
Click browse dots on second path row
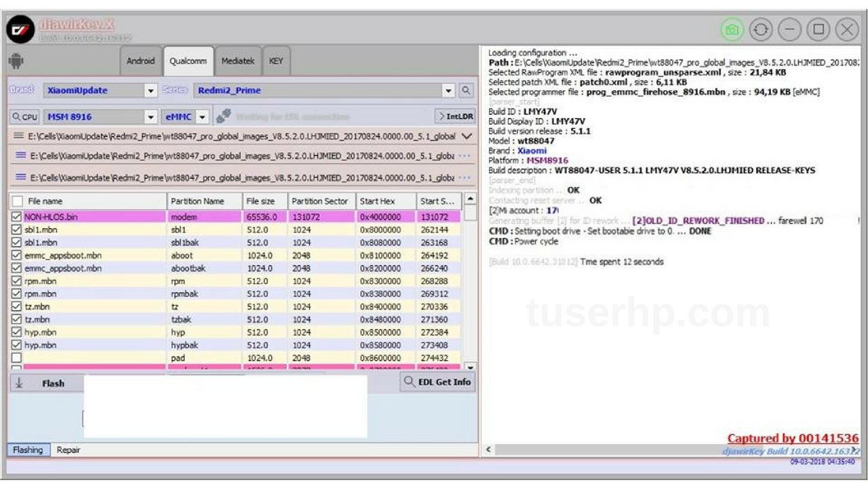pyautogui.click(x=465, y=156)
